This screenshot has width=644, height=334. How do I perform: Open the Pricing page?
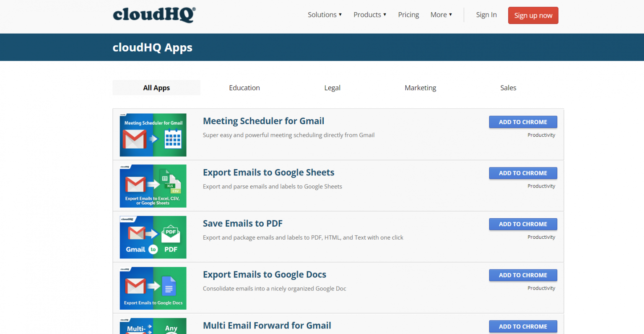coord(408,14)
